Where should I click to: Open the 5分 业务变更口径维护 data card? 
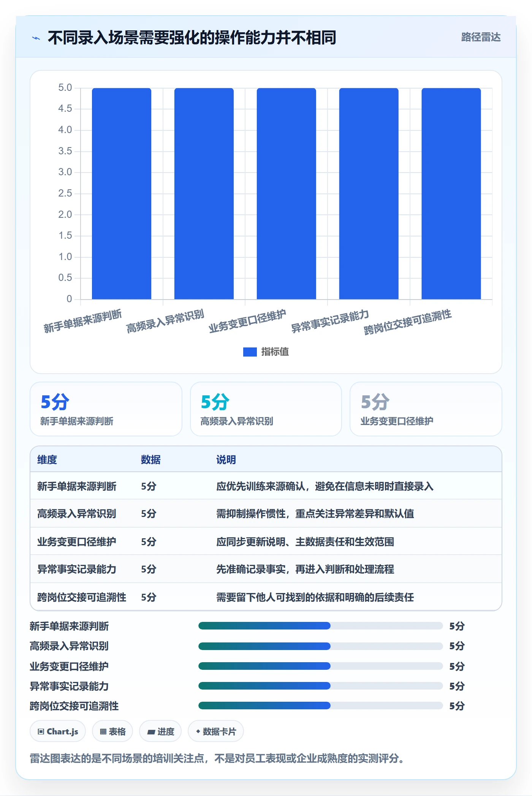point(426,409)
